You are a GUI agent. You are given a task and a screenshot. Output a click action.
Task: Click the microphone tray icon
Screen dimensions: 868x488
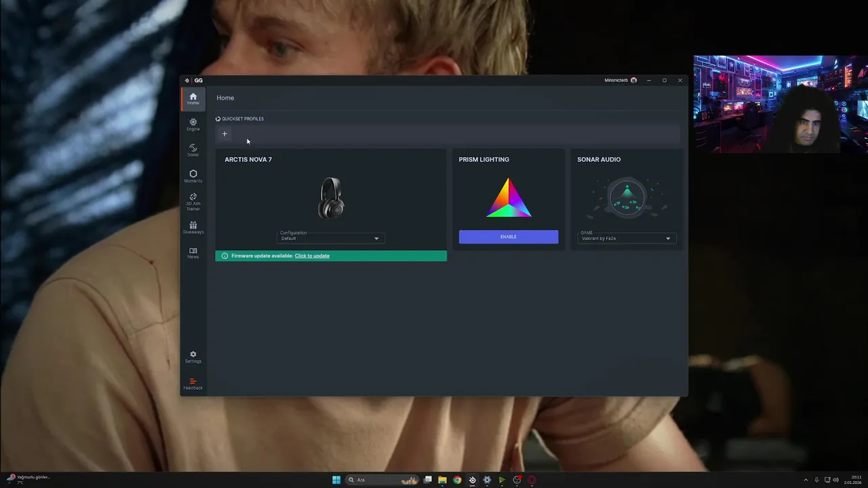click(816, 480)
